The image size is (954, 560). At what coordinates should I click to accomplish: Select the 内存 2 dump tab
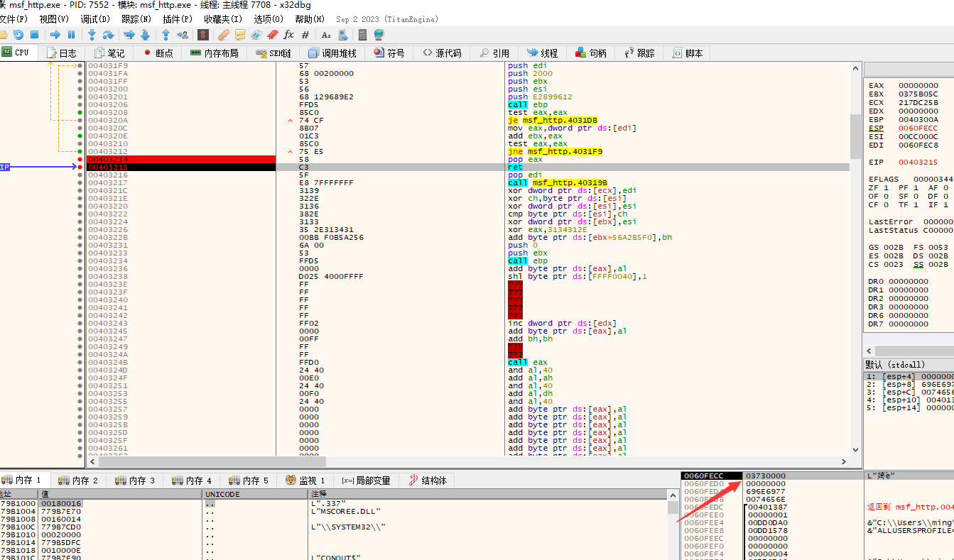(x=78, y=481)
